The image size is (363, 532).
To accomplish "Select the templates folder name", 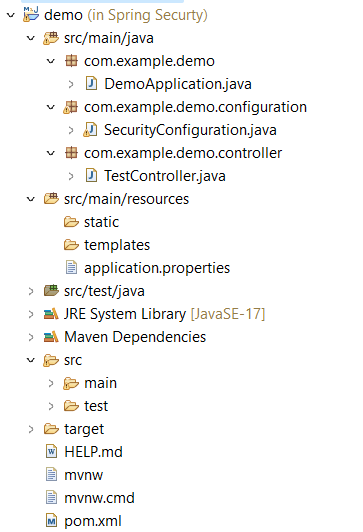I will [117, 245].
